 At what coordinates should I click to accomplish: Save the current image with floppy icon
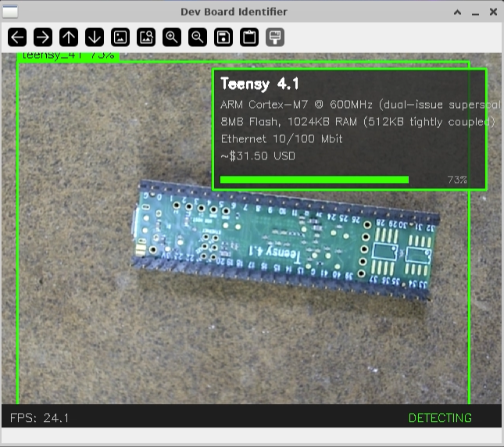point(223,38)
